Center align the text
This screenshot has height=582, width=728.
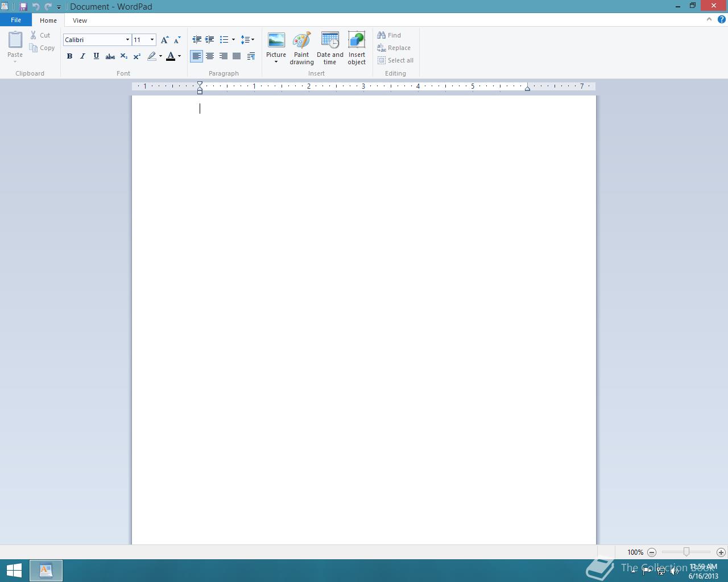tap(210, 56)
